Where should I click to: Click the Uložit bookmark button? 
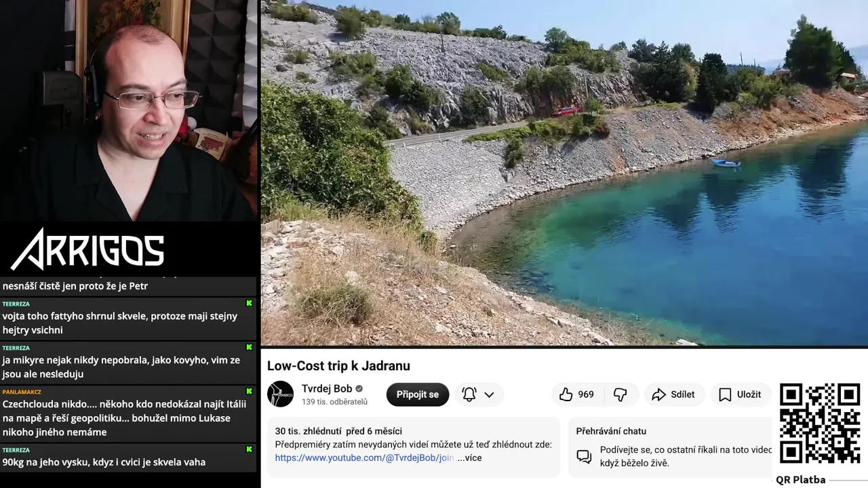pyautogui.click(x=740, y=394)
